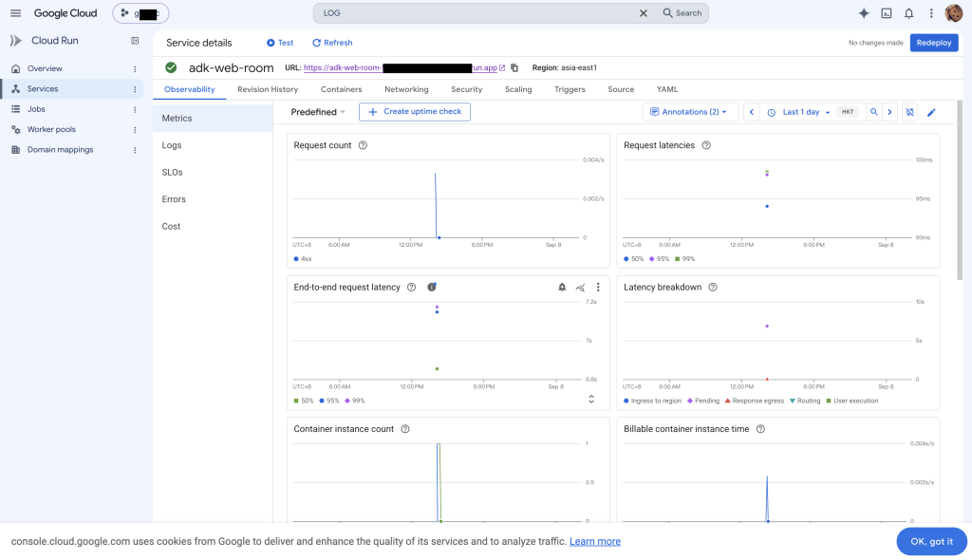Go to next time range arrow
Viewport: 972px width, 560px height.
[x=889, y=112]
